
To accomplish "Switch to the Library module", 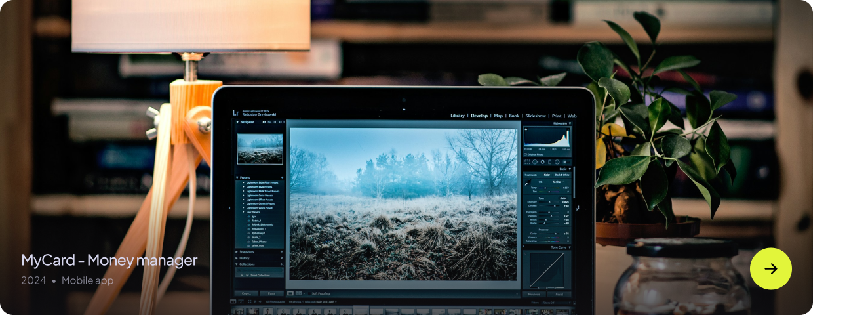I will (457, 115).
